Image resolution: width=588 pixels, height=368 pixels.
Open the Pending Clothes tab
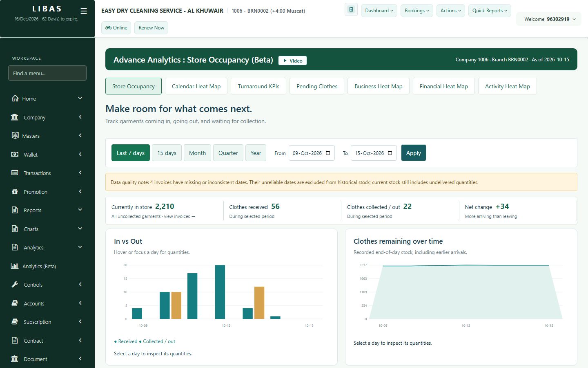coord(317,86)
